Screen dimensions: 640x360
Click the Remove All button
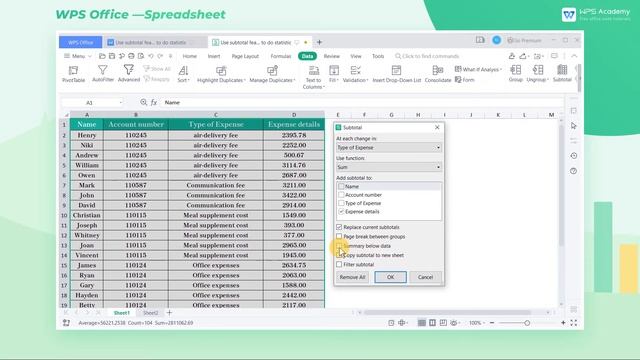(x=352, y=277)
